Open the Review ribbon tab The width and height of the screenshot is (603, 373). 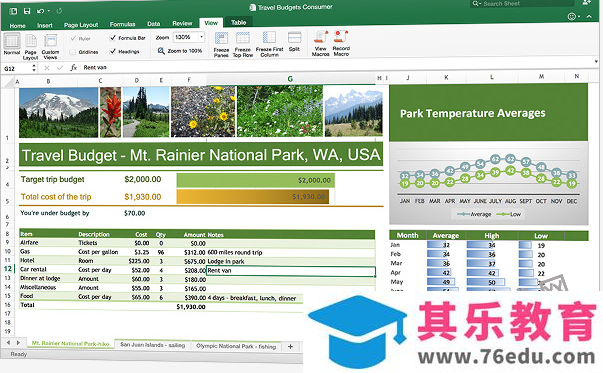click(182, 23)
